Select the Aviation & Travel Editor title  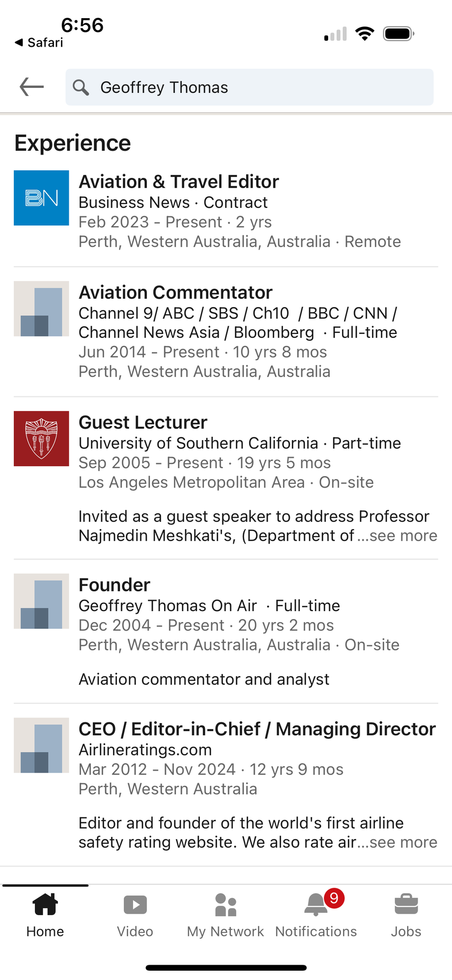[179, 182]
